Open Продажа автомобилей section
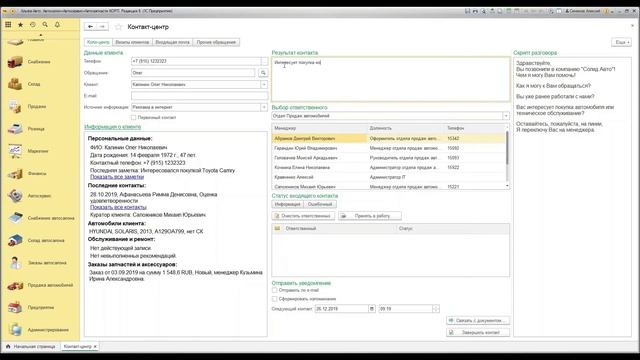 (x=50, y=285)
